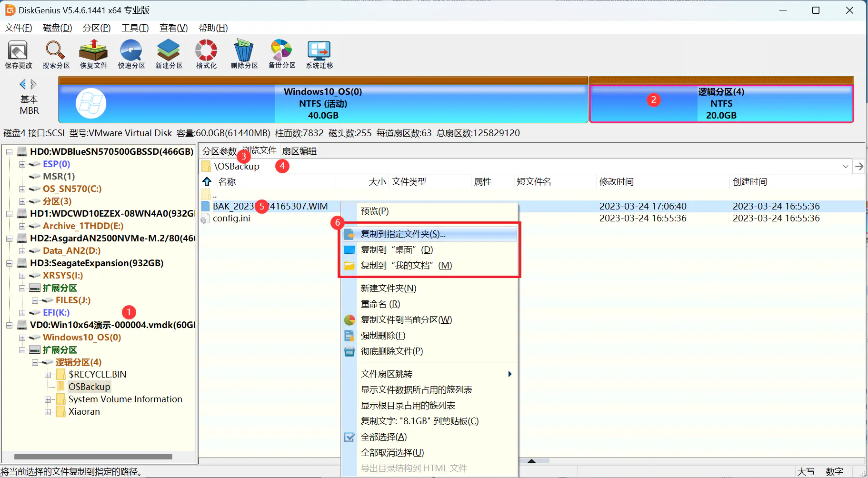Click the 删除分区 delete partition icon
This screenshot has height=478, width=868.
[x=244, y=54]
